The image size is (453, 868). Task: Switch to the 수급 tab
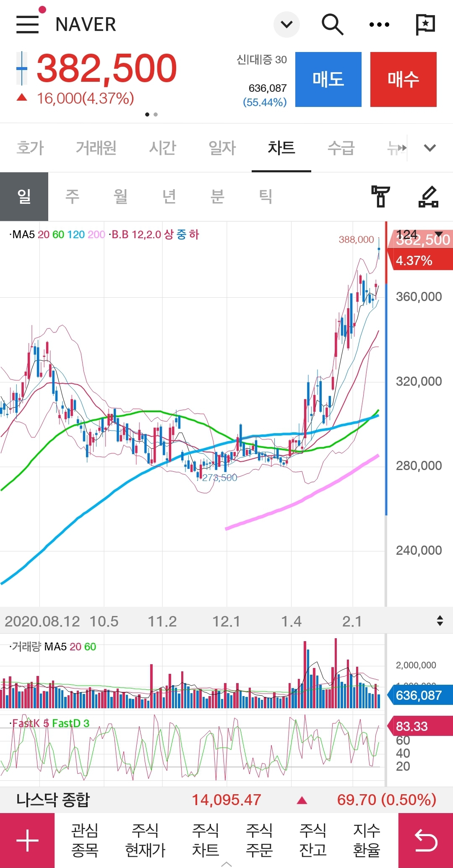pos(341,148)
